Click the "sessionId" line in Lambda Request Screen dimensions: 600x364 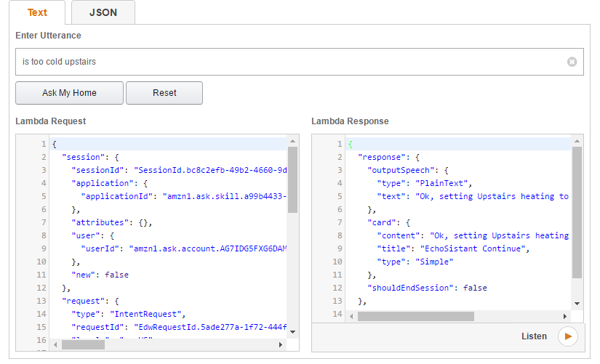pyautogui.click(x=179, y=170)
